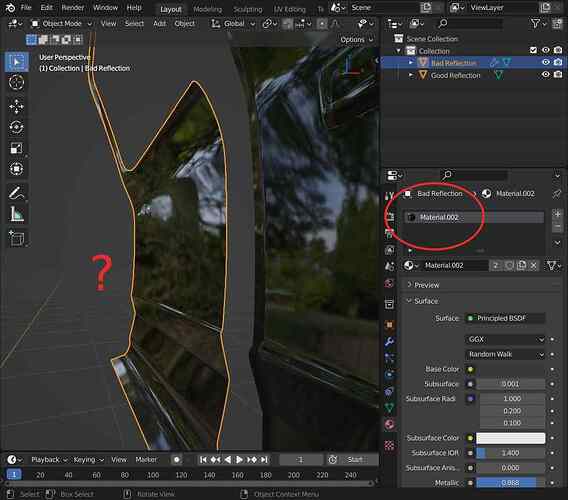Toggle snapping magnet in header
Screen dimensions: 568x500
[288, 24]
